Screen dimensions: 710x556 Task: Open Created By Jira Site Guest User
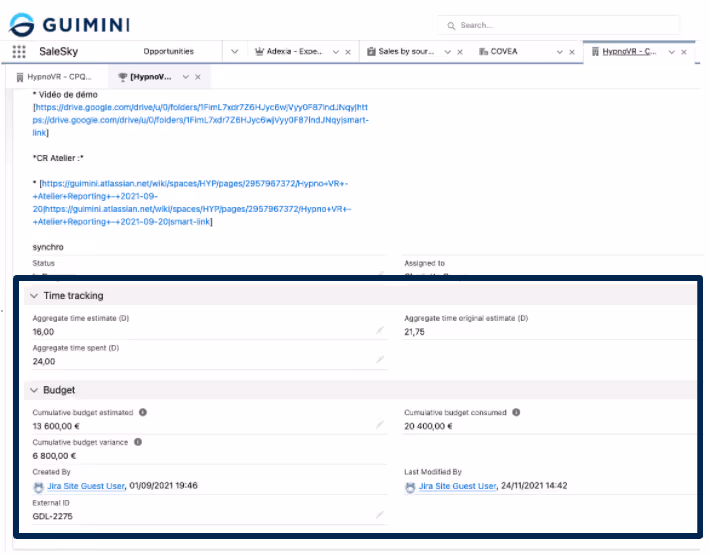pos(86,486)
